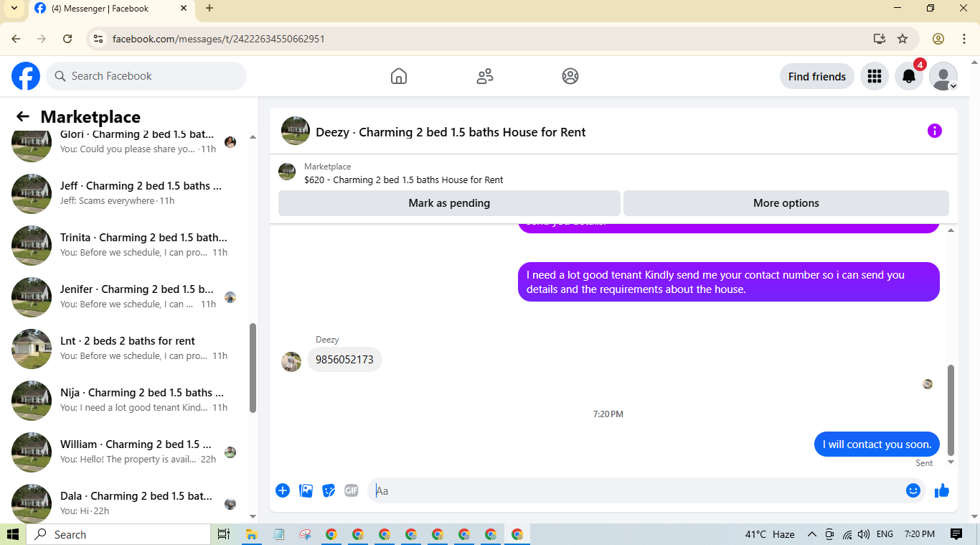Open the Windows Start menu
The image size is (980, 545).
(x=13, y=534)
